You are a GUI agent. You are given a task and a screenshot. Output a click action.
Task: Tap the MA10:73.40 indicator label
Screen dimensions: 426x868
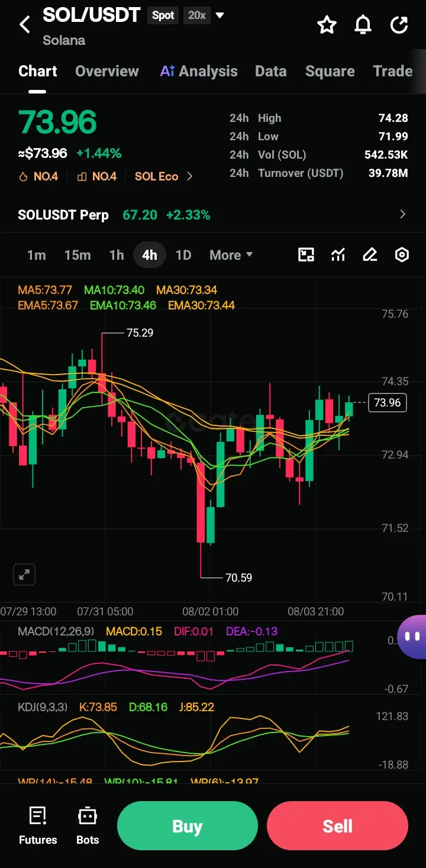(114, 290)
